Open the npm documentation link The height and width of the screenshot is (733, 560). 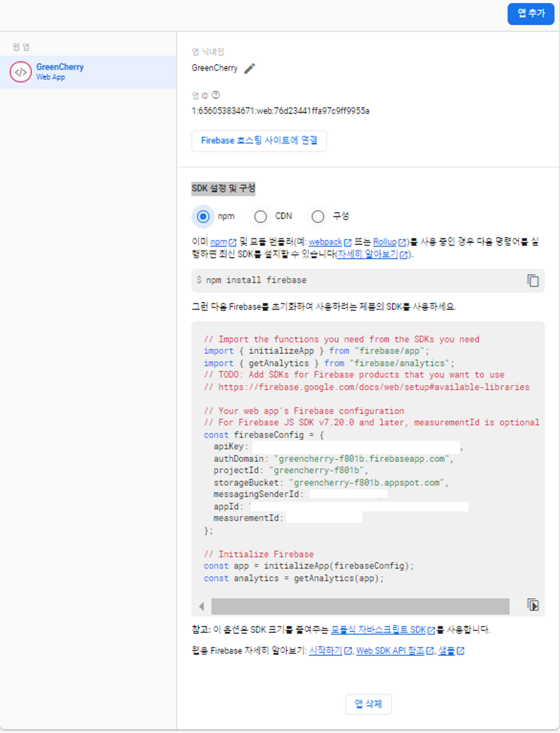click(x=219, y=242)
